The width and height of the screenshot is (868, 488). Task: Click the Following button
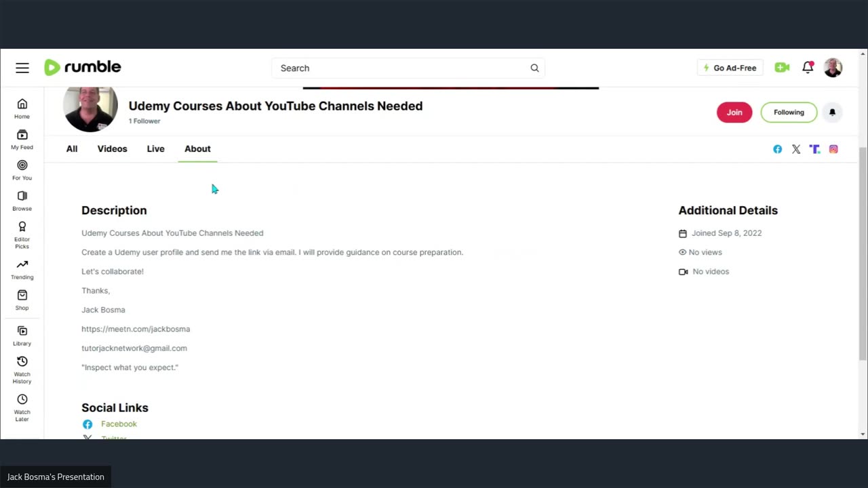[789, 113]
